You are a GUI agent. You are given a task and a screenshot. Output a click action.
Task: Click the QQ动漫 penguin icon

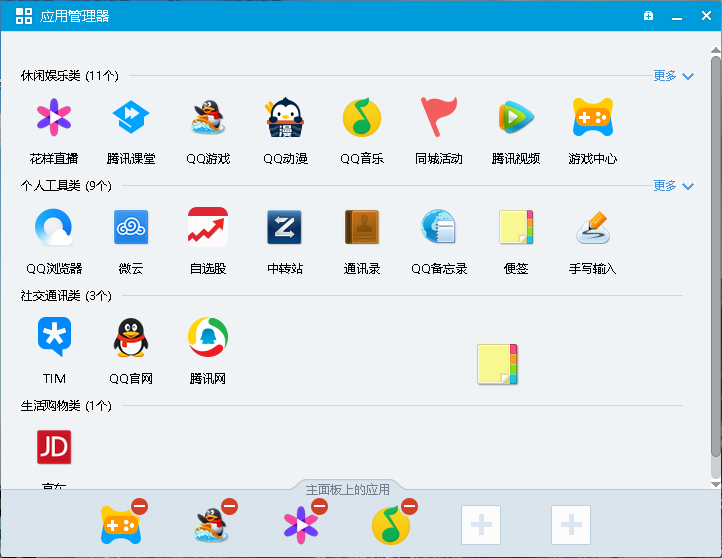[285, 118]
